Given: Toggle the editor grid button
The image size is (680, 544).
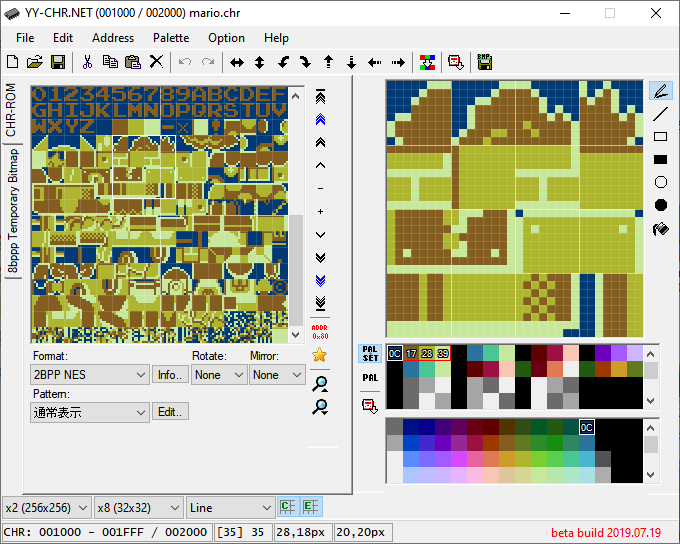Looking at the screenshot, I should (310, 507).
